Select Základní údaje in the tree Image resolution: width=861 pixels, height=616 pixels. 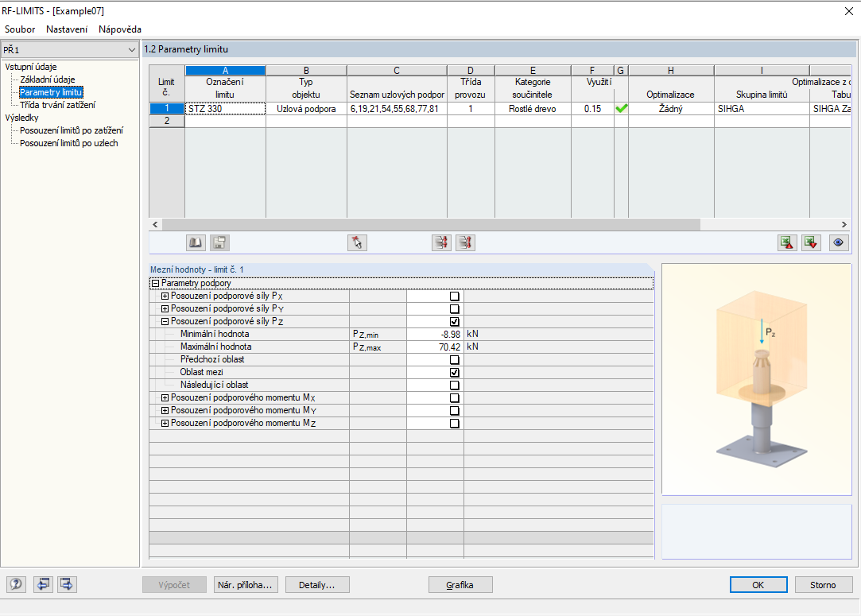47,79
